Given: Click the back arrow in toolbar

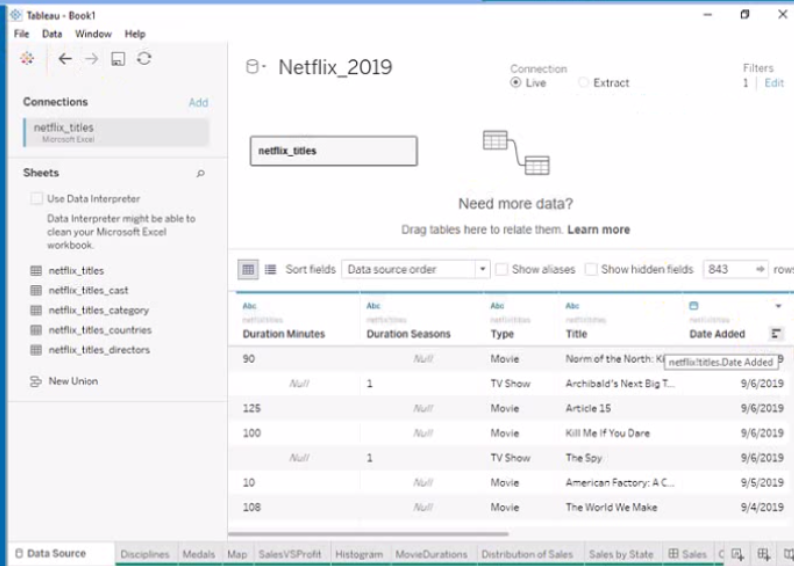Looking at the screenshot, I should [x=65, y=59].
